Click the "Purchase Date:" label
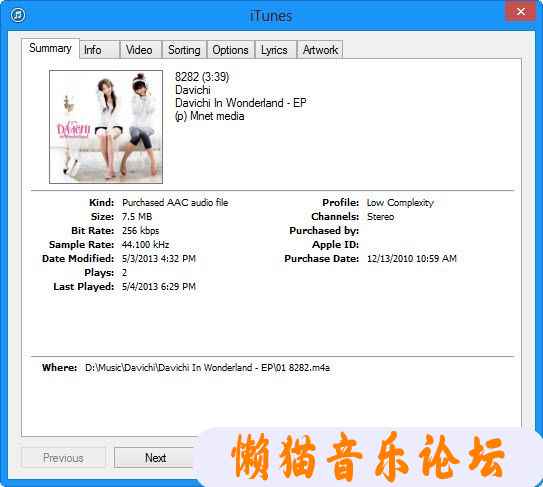 coord(321,258)
